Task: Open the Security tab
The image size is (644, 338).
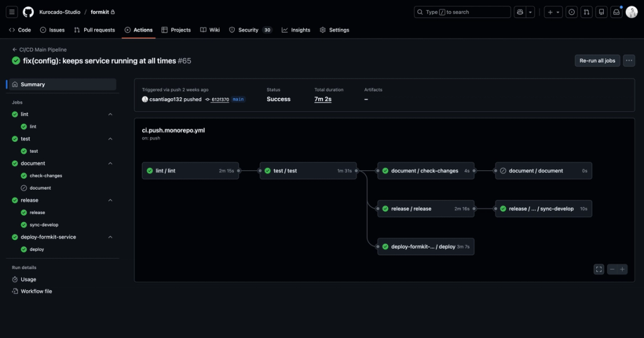Action: pyautogui.click(x=250, y=30)
